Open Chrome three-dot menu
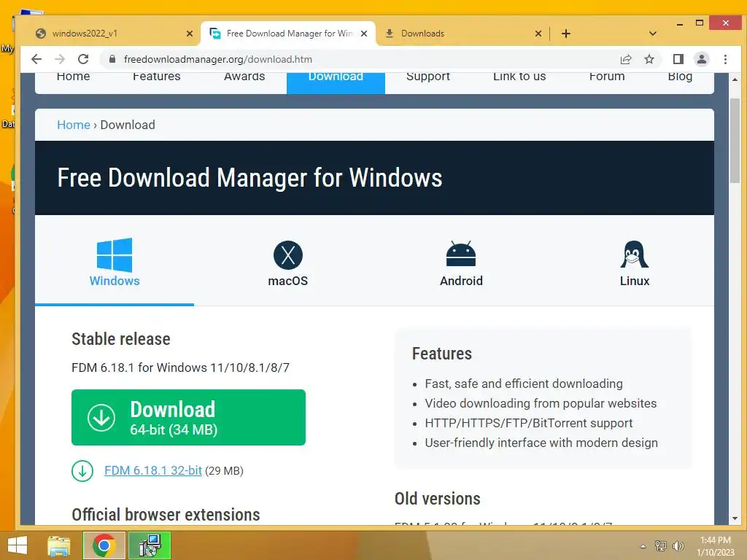Viewport: 747px width, 560px height. coord(725,59)
